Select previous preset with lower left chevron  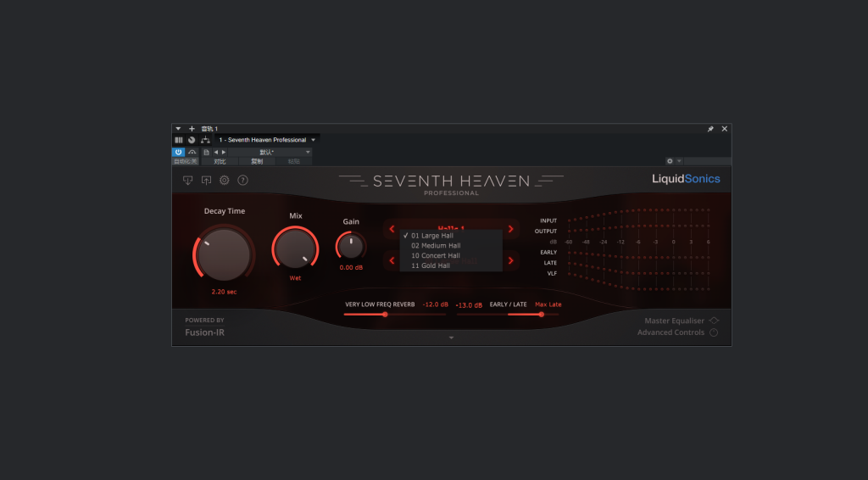click(x=392, y=260)
